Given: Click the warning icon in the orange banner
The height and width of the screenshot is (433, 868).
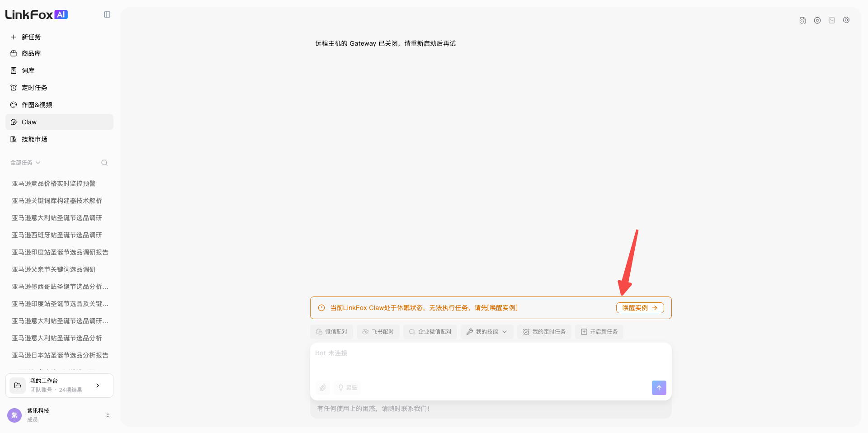Looking at the screenshot, I should (x=321, y=308).
